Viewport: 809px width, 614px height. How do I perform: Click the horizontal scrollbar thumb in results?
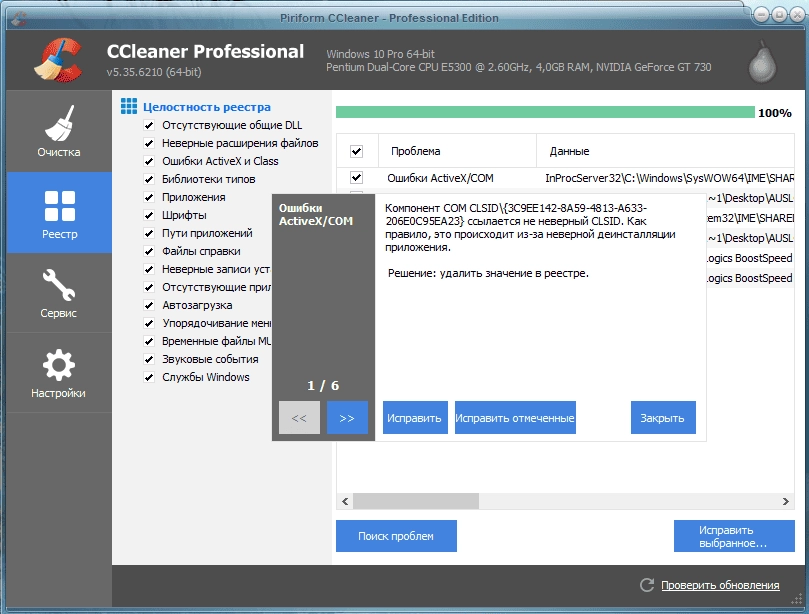pos(416,501)
